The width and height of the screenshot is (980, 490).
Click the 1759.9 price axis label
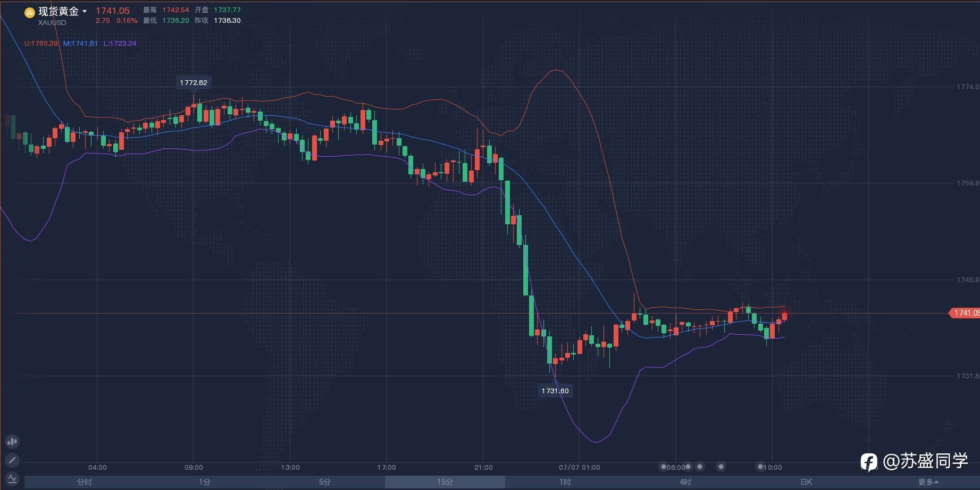[x=968, y=183]
